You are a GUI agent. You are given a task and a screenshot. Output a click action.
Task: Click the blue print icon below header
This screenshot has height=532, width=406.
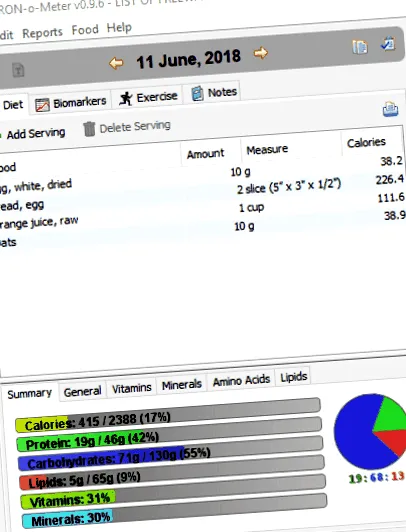tap(390, 109)
